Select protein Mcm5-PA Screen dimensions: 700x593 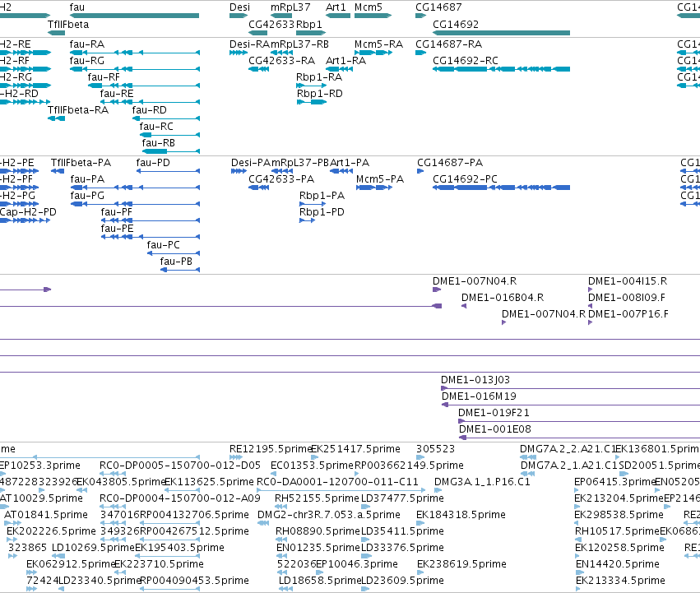pos(380,179)
